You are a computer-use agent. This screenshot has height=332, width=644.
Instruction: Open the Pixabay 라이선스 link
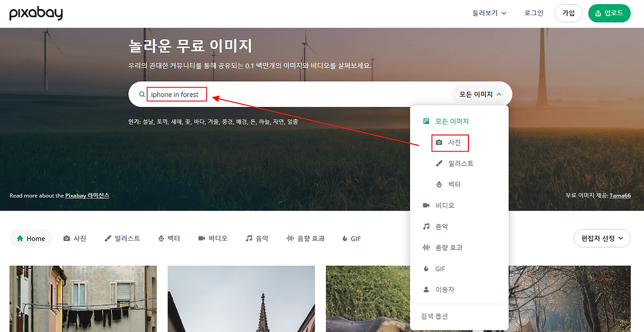coord(87,195)
